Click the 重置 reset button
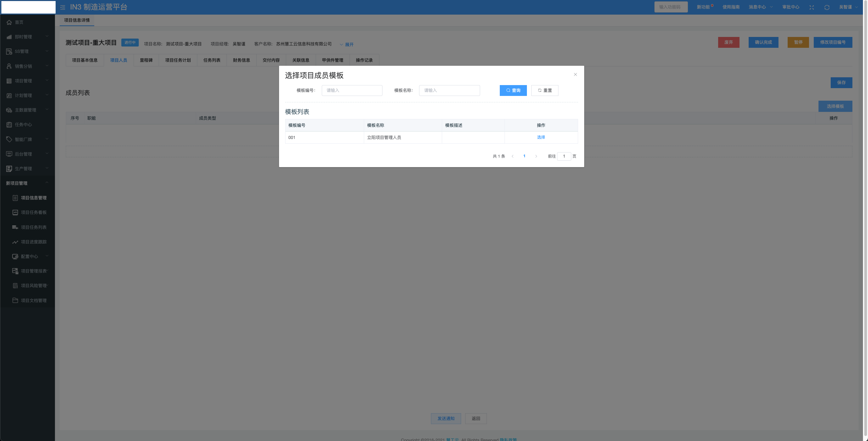 click(545, 91)
